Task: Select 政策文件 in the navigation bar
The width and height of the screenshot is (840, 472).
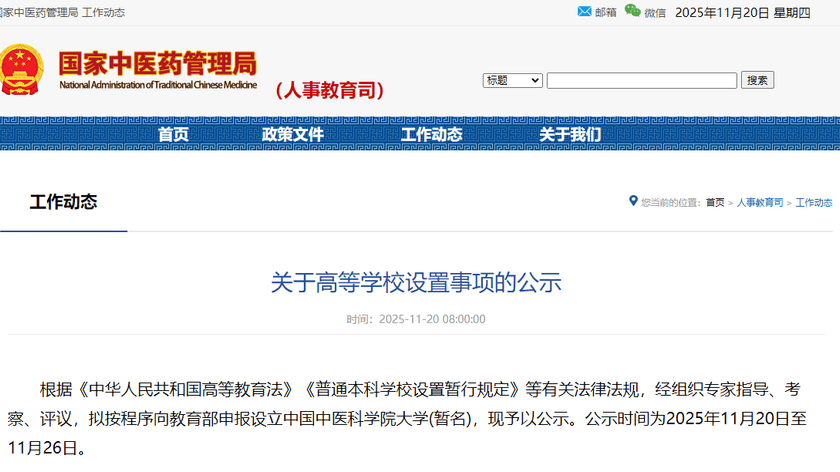Action: [x=293, y=135]
